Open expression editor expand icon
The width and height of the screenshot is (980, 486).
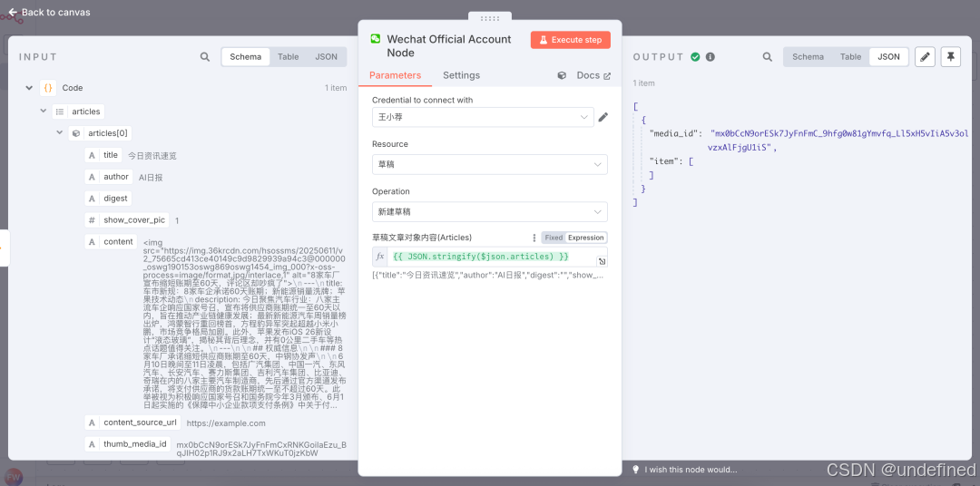point(602,261)
